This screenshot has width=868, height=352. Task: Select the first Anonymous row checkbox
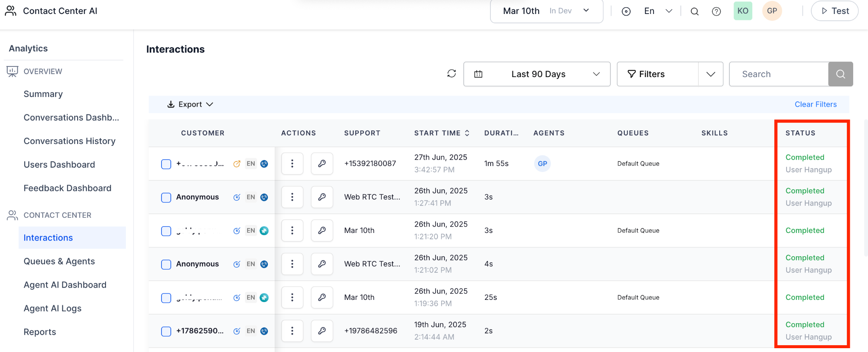[x=166, y=197]
